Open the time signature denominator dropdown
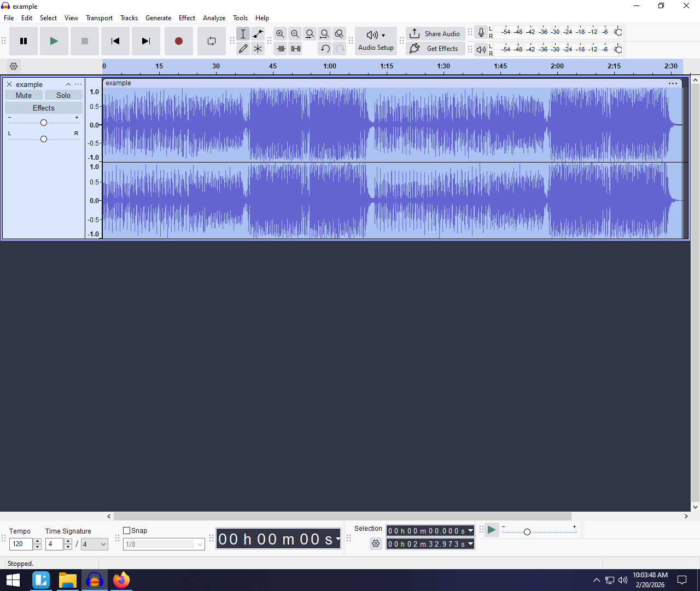The height and width of the screenshot is (591, 700). point(95,544)
